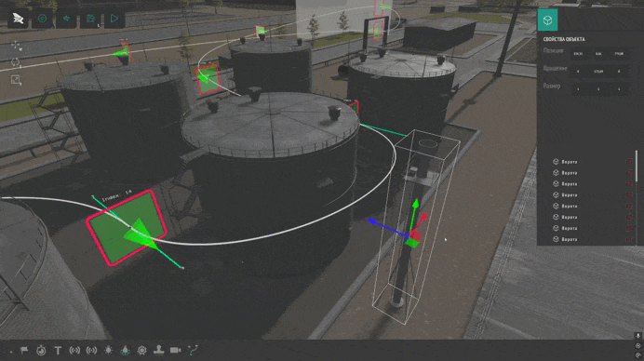The image size is (644, 361).
Task: Click the Свойства объекта panel heading
Action: 564,39
